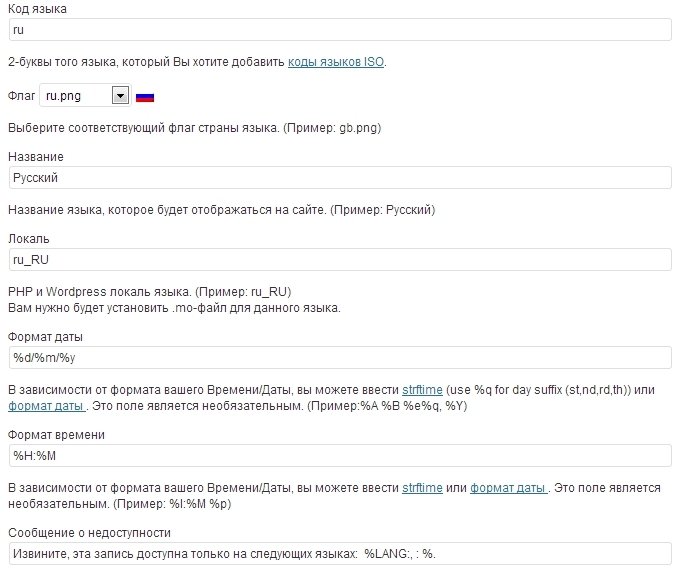Image resolution: width=679 pixels, height=566 pixels.
Task: Open strftime link in time format description
Action: coord(422,488)
